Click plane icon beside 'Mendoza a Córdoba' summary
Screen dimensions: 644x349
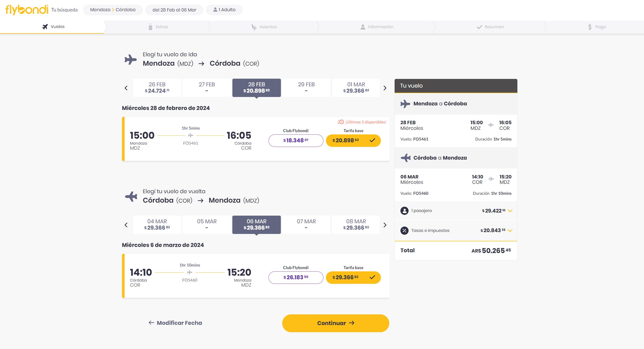(405, 104)
